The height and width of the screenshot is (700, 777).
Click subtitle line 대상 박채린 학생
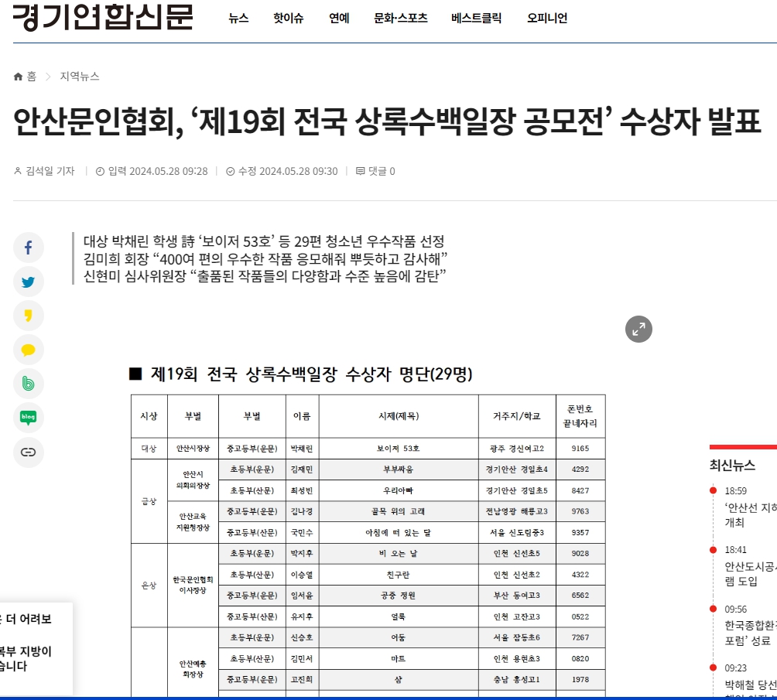(x=264, y=241)
